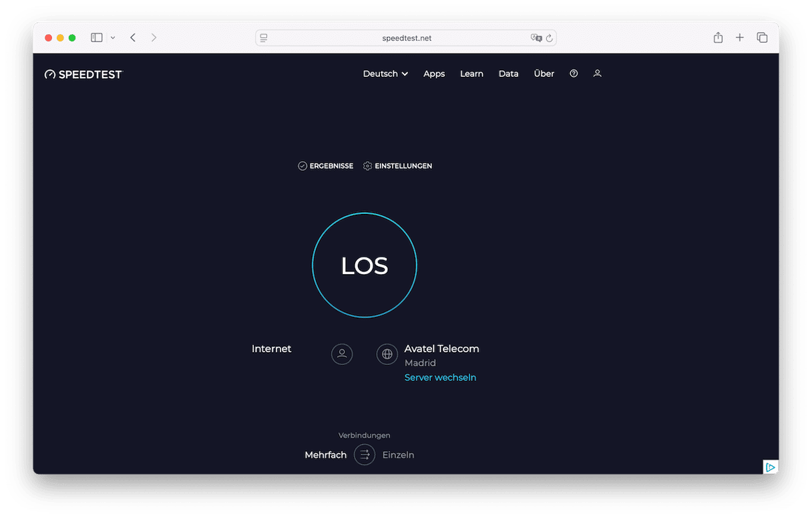This screenshot has height=518, width=812.
Task: Open the Apps menu item
Action: [434, 74]
